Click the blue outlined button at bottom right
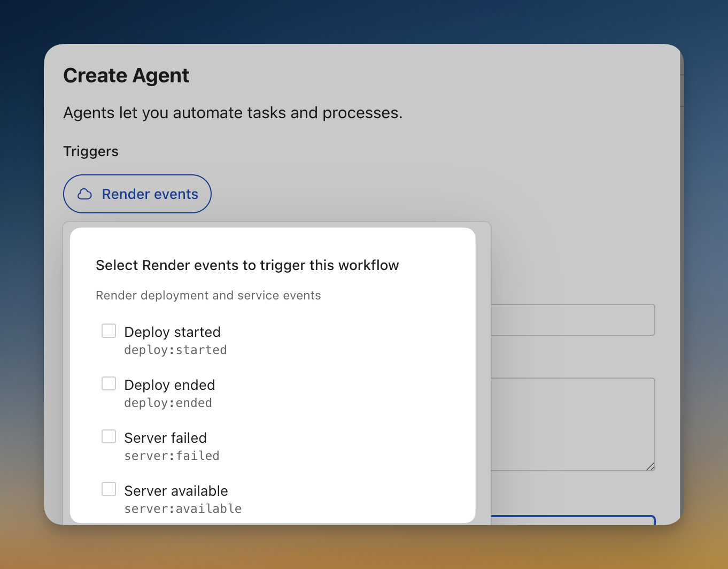 pyautogui.click(x=572, y=521)
